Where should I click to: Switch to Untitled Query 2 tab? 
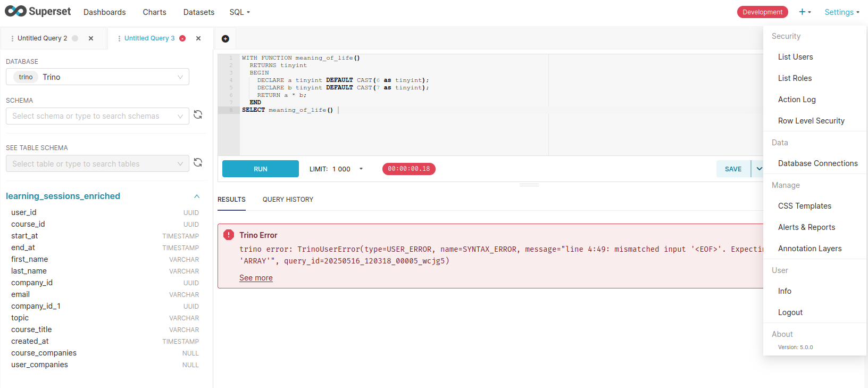pyautogui.click(x=43, y=38)
